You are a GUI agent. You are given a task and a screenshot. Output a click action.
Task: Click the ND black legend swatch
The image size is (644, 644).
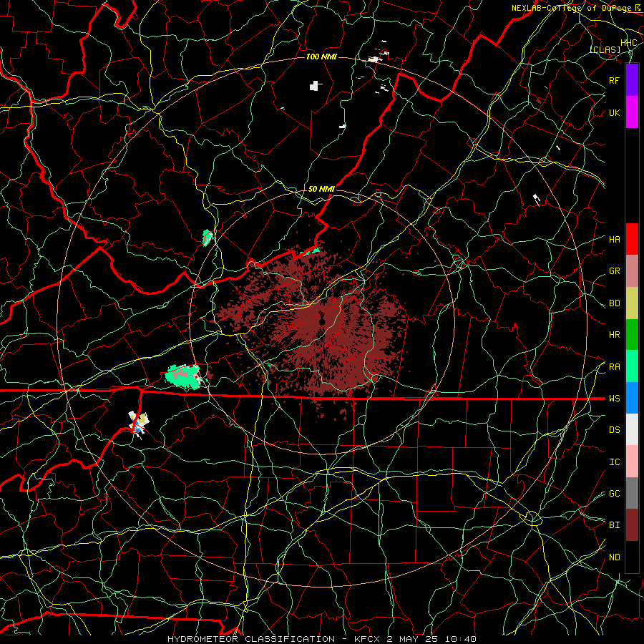coord(632,557)
